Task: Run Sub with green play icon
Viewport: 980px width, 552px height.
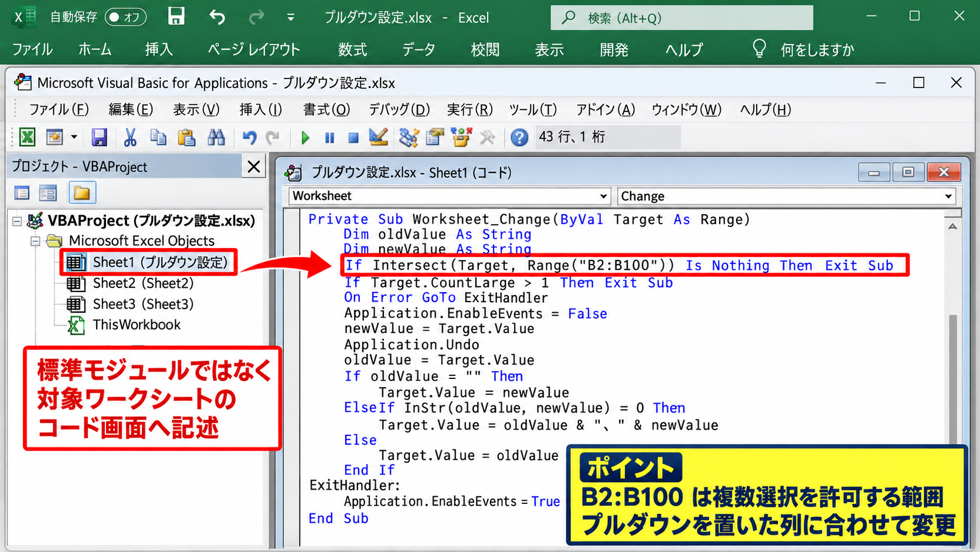Action: [305, 137]
